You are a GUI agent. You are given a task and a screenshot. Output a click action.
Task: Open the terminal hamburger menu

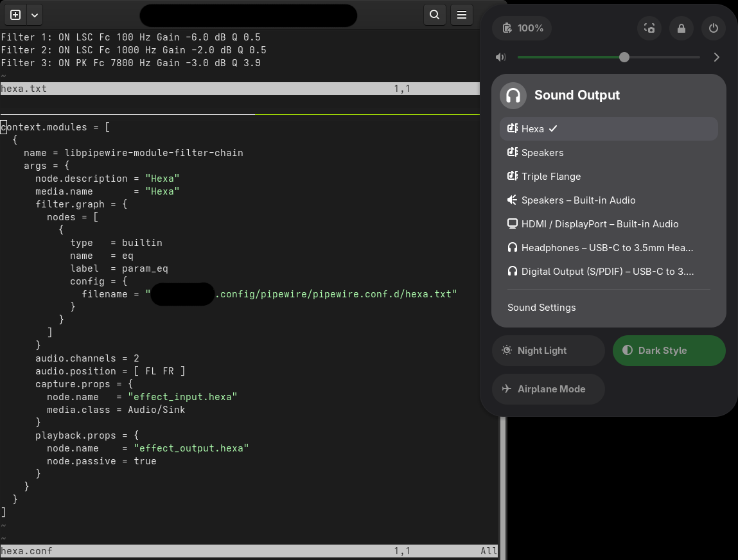tap(462, 15)
